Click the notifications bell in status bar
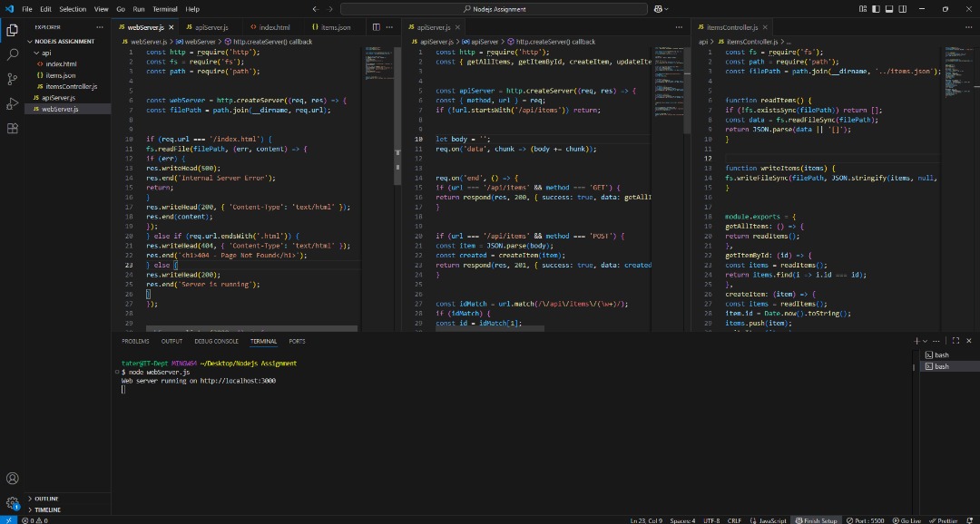Screen dimensions: 980x524 click(970, 520)
